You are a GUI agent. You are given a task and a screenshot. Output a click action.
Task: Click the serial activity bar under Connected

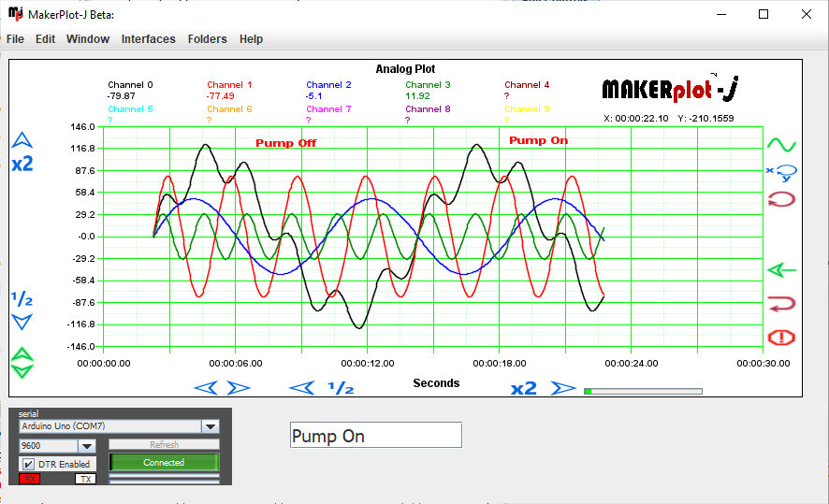click(x=164, y=477)
